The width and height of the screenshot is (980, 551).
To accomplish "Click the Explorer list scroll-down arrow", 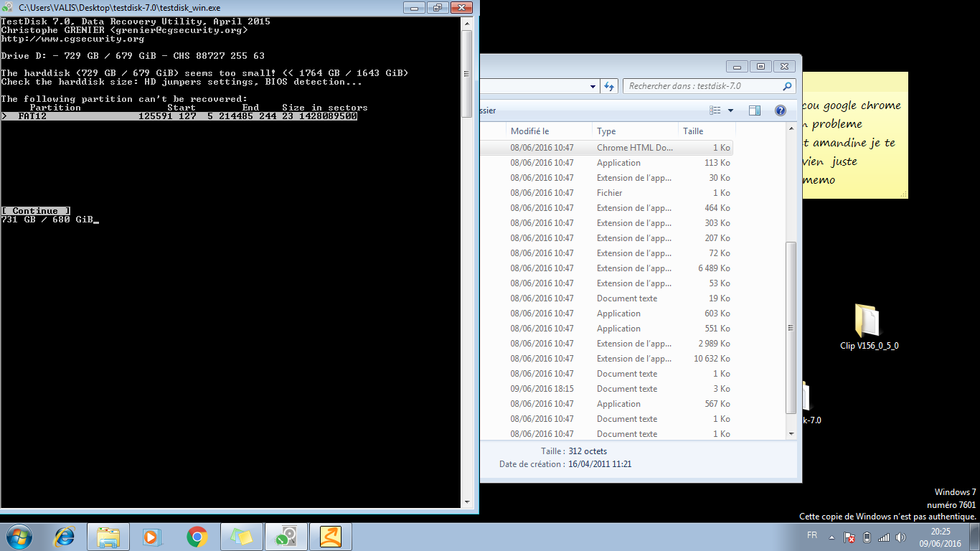I will (791, 433).
